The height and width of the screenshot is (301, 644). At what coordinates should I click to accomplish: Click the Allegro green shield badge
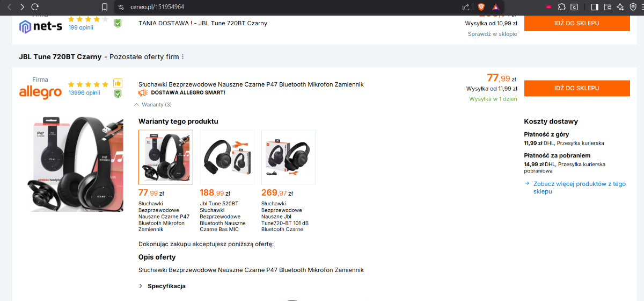(x=118, y=94)
